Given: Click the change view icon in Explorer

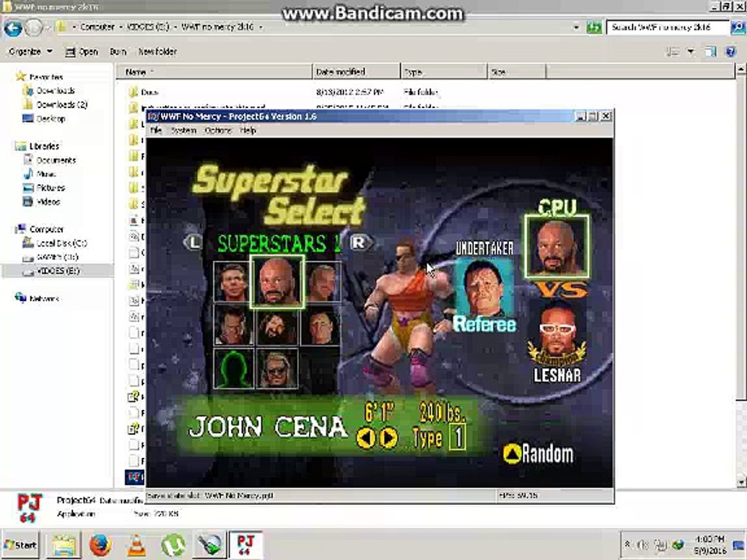Looking at the screenshot, I should 672,52.
